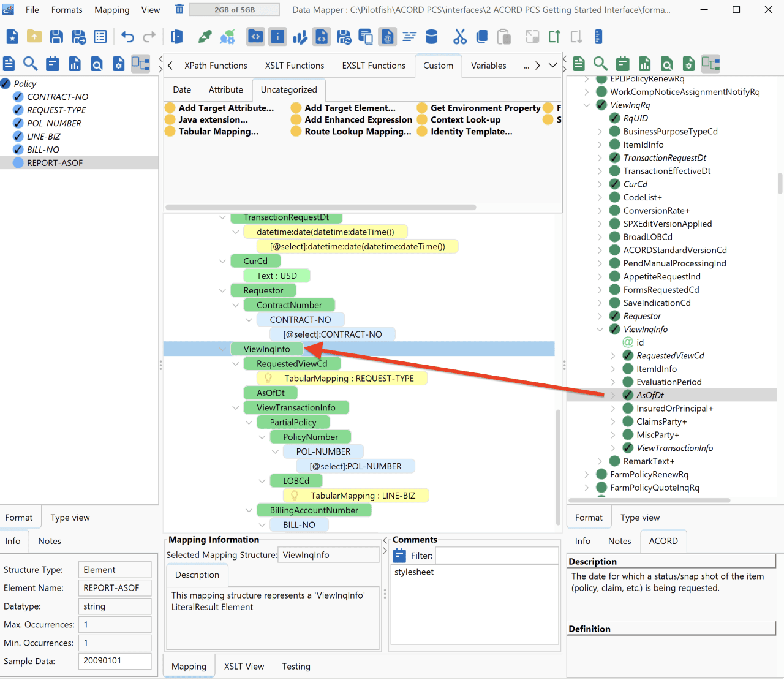784x680 pixels.
Task: Click the floppy disk with sync arrows icon
Action: click(344, 37)
